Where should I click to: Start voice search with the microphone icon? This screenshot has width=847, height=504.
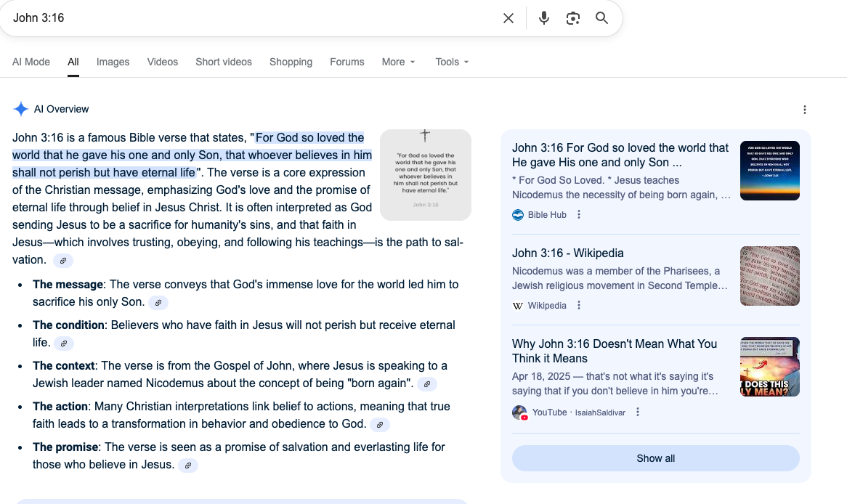pos(543,18)
